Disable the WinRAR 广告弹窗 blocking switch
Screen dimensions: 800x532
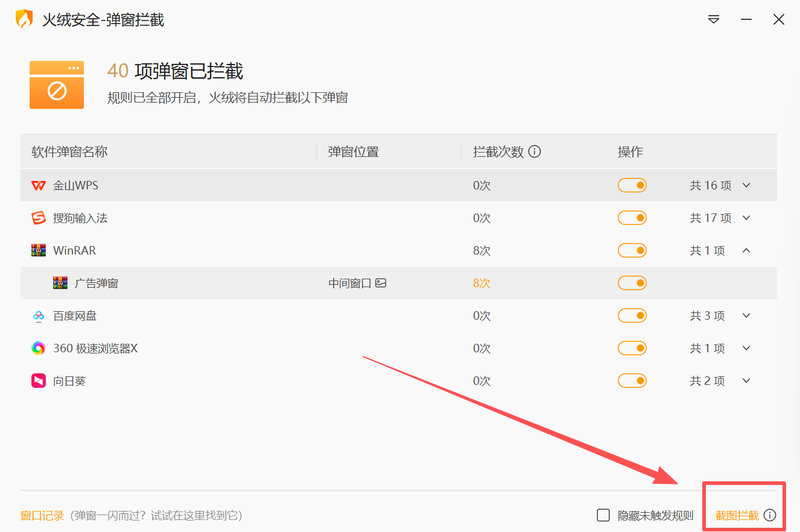click(x=632, y=283)
